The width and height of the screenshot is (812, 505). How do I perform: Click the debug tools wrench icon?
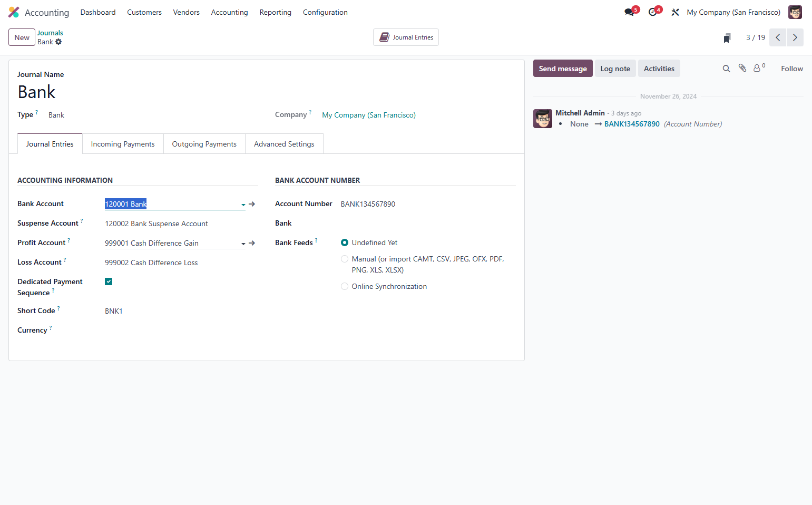(675, 12)
